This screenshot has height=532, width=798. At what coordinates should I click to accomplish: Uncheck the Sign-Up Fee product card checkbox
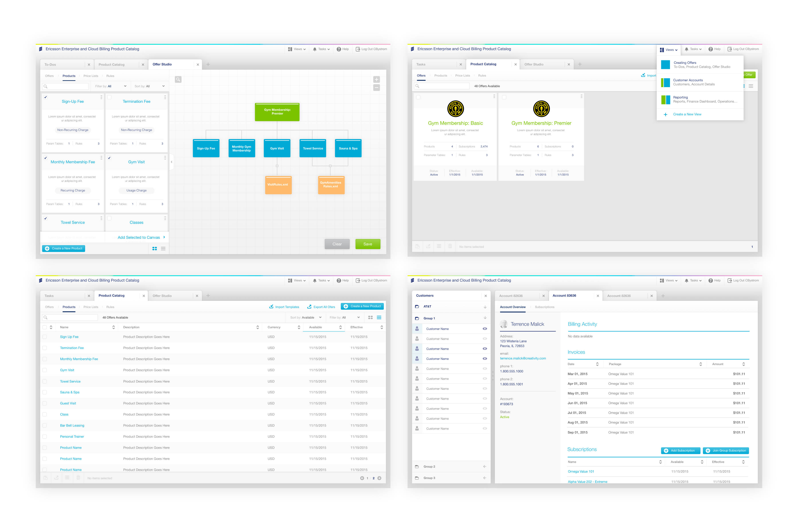45,97
